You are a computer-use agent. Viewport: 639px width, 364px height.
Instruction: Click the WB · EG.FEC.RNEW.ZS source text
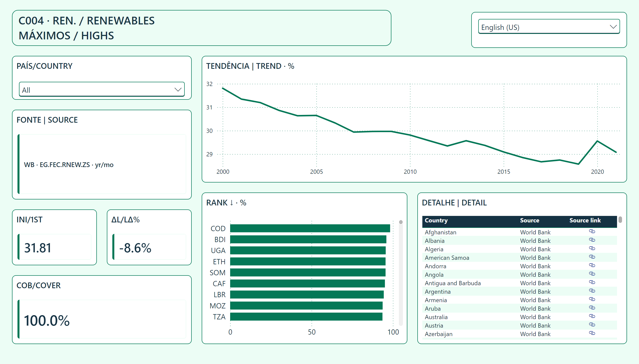click(69, 165)
